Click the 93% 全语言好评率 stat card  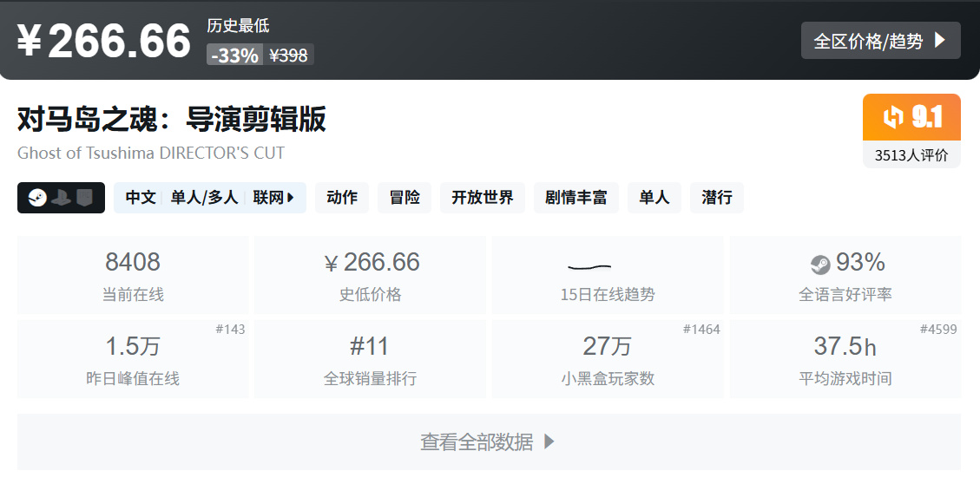click(x=845, y=275)
